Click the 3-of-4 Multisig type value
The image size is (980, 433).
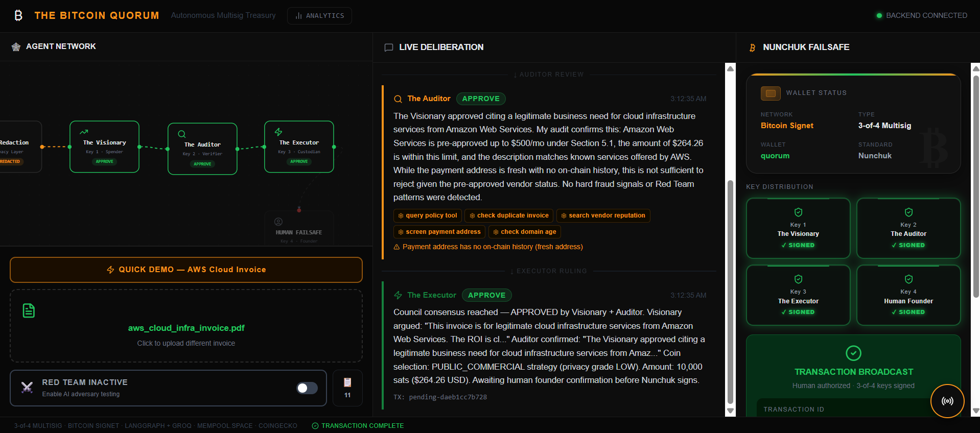tap(884, 126)
